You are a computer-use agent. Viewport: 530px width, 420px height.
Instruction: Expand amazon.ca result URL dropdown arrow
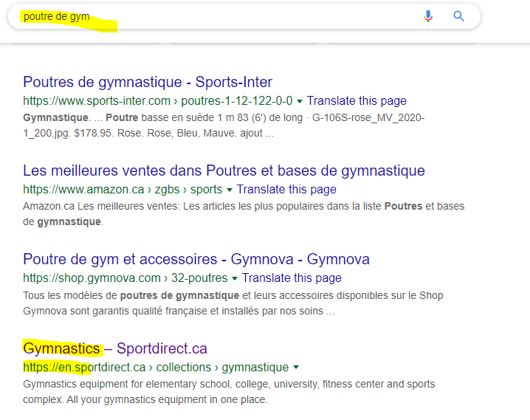230,190
